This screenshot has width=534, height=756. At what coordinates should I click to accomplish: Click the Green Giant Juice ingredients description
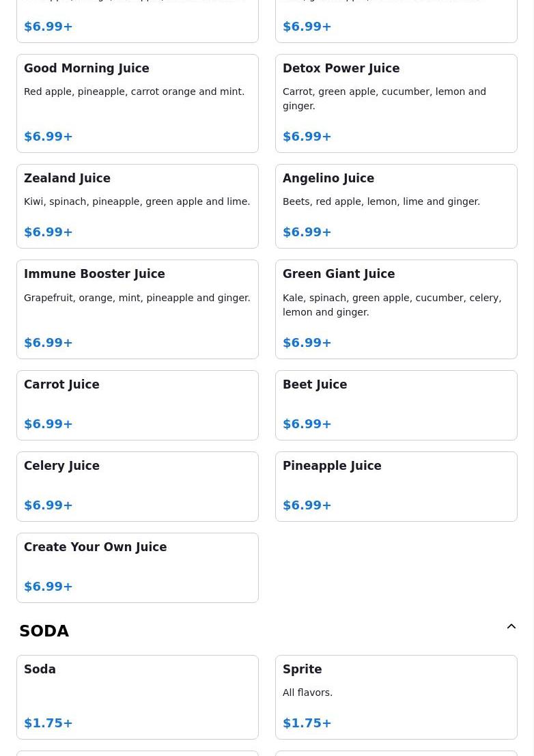(391, 305)
